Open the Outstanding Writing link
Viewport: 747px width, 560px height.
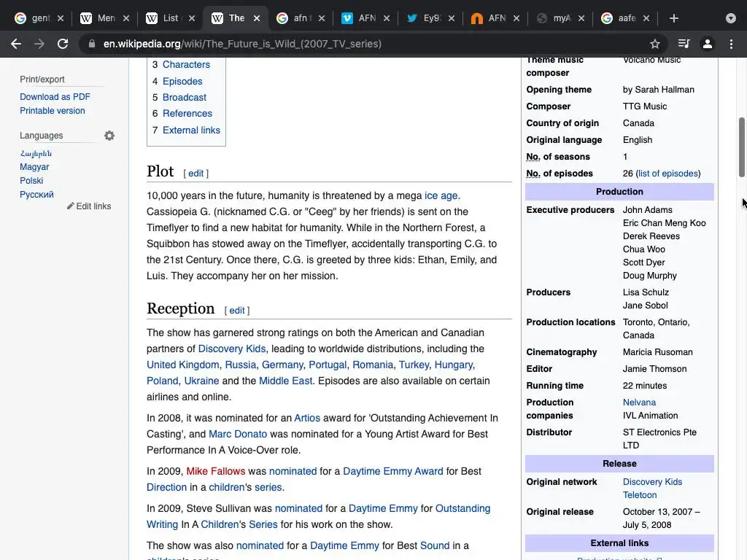(x=462, y=508)
